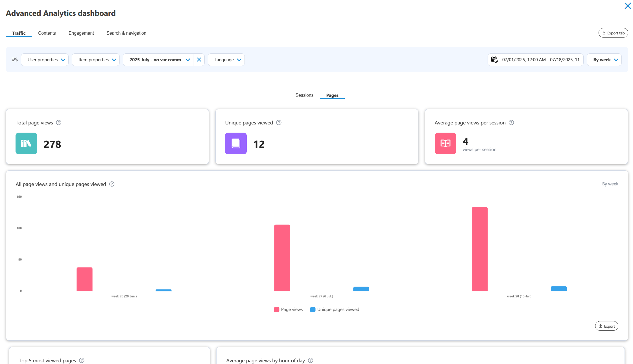Open the By week granularity selector
Screen dimensions: 633x364
[604, 60]
